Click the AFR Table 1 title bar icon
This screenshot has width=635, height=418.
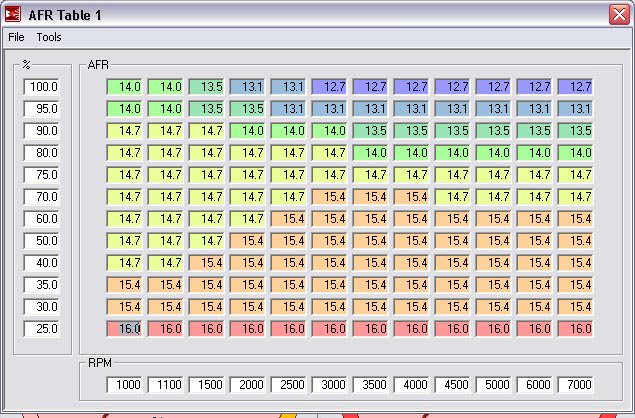(14, 14)
